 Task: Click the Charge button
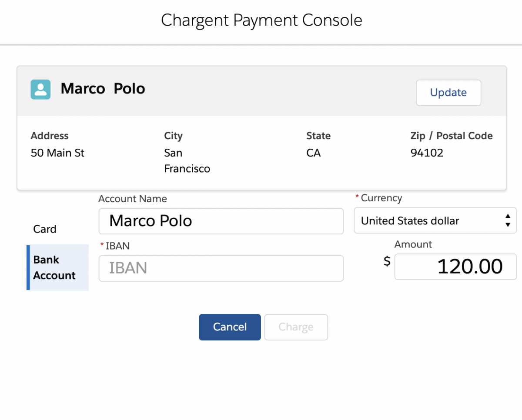pos(296,327)
